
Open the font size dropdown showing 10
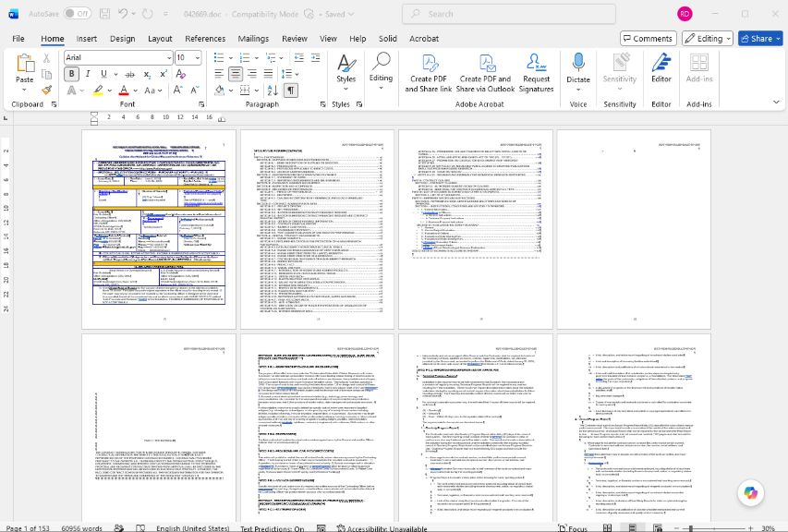[x=198, y=58]
